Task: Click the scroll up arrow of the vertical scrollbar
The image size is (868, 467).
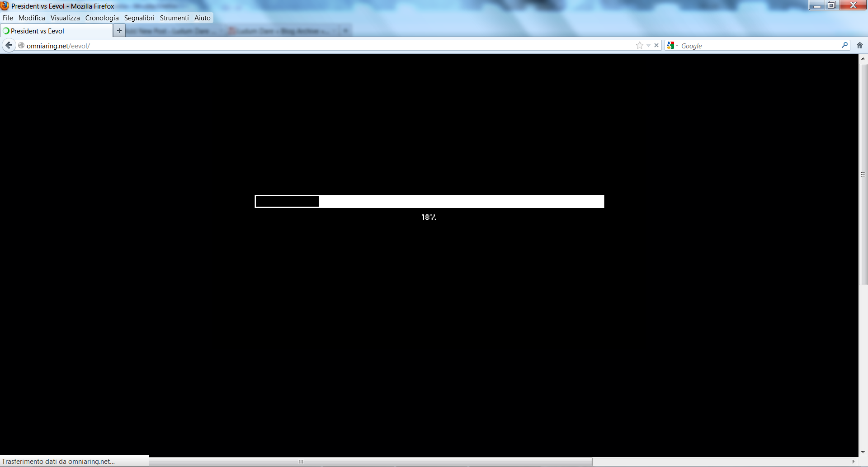Action: 863,58
